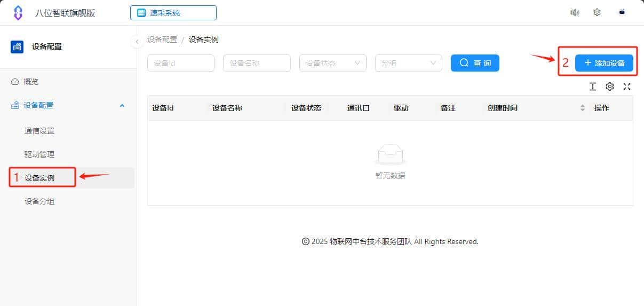Click the 通讯口 column header
This screenshot has width=644, height=306.
coord(359,108)
